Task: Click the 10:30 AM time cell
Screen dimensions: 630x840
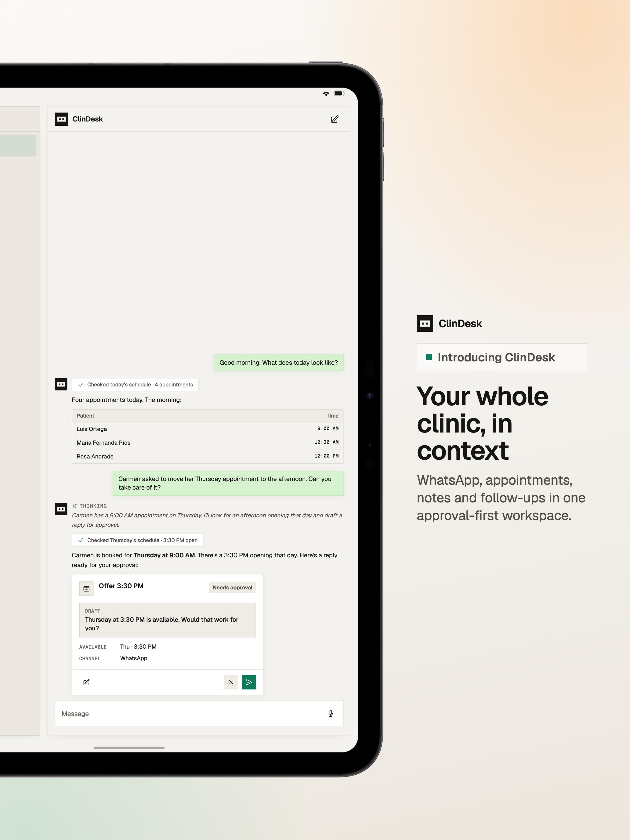Action: coord(326,442)
